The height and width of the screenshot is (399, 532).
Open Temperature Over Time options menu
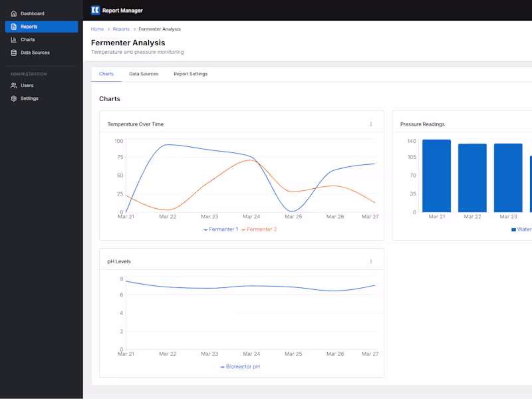point(371,124)
